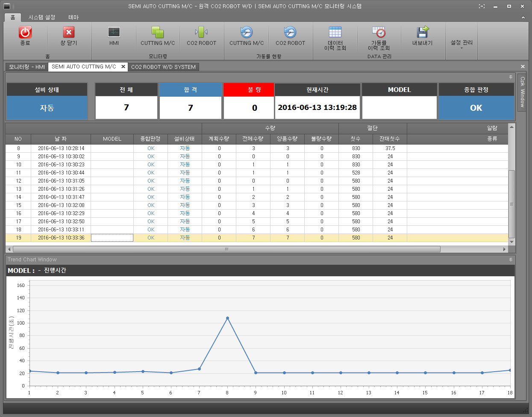Click the red 종료 power icon

(25, 33)
